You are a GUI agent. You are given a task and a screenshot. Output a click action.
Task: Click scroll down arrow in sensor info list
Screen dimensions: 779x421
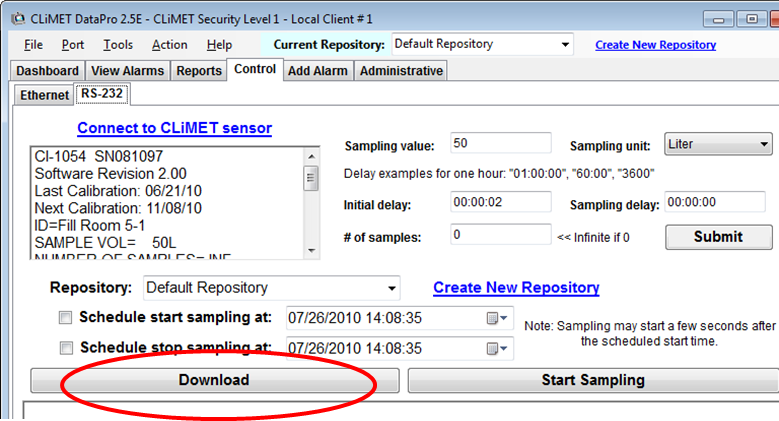(x=312, y=251)
